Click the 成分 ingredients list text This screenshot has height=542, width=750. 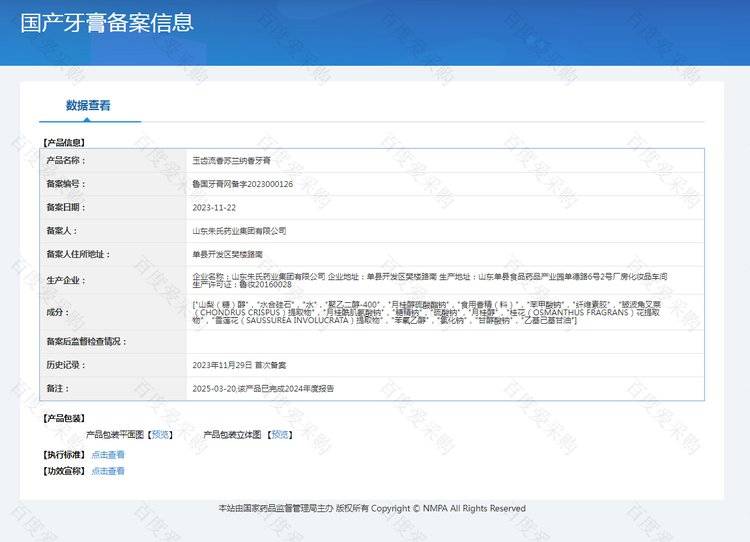[430, 312]
